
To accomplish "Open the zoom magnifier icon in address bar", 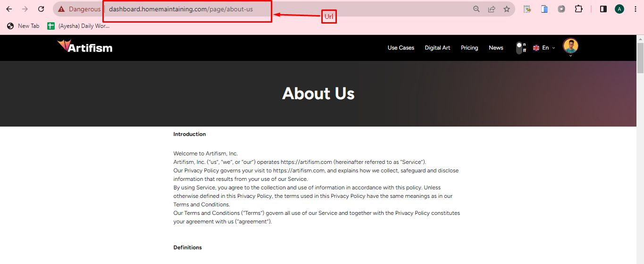I will click(x=477, y=9).
